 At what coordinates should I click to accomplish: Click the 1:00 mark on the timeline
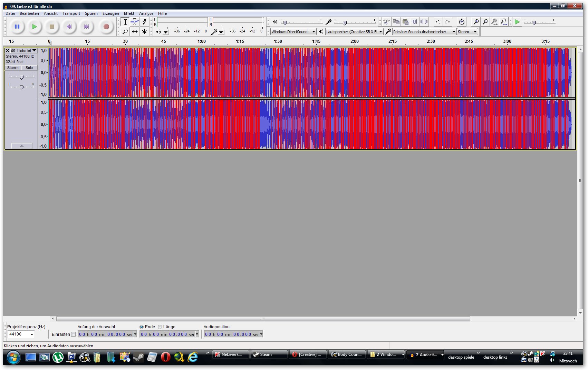click(x=202, y=41)
